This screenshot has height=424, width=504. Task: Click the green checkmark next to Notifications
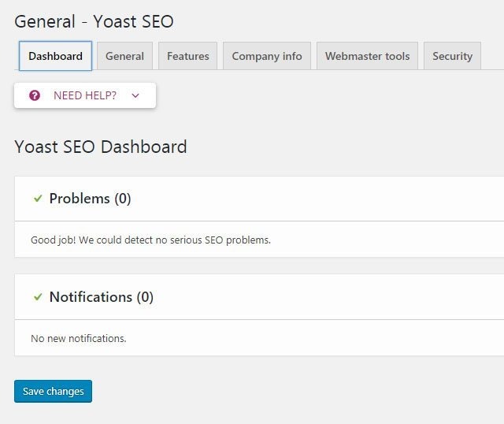tap(38, 297)
